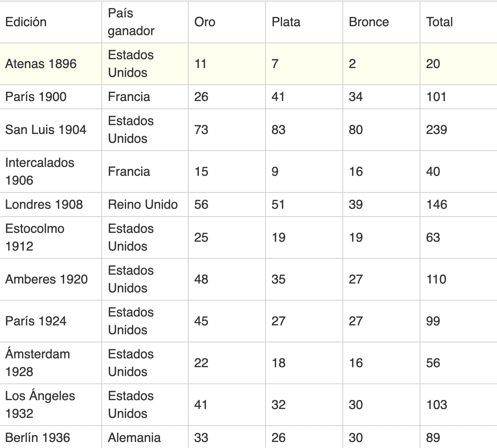497x448 pixels.
Task: Select the Amberes 1920 cell
Action: tap(51, 279)
